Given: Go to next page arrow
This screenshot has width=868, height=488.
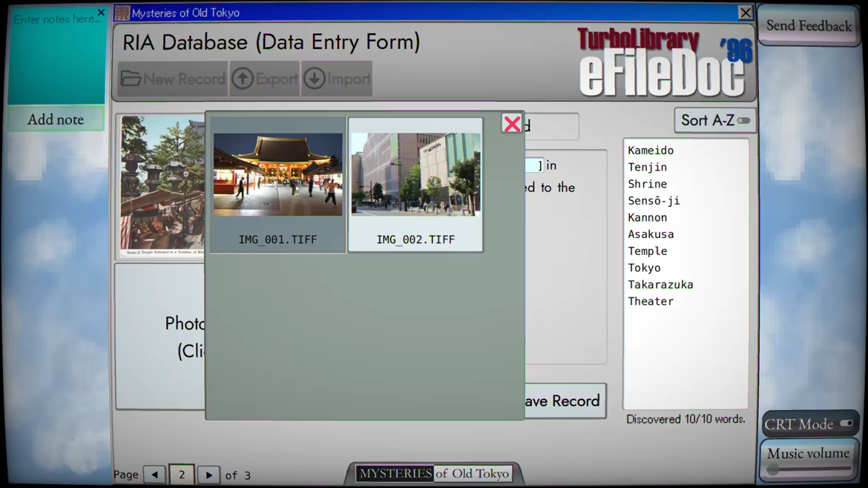Looking at the screenshot, I should tap(208, 474).
